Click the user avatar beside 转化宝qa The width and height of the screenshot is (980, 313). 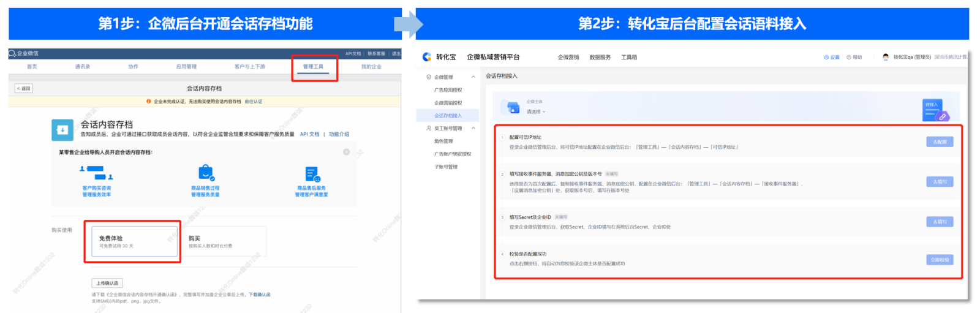pos(886,57)
